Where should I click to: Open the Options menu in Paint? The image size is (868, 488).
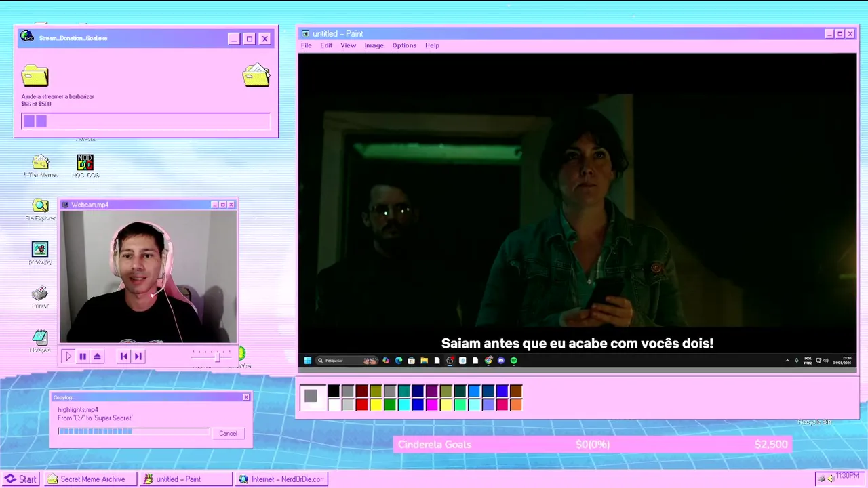pos(404,45)
